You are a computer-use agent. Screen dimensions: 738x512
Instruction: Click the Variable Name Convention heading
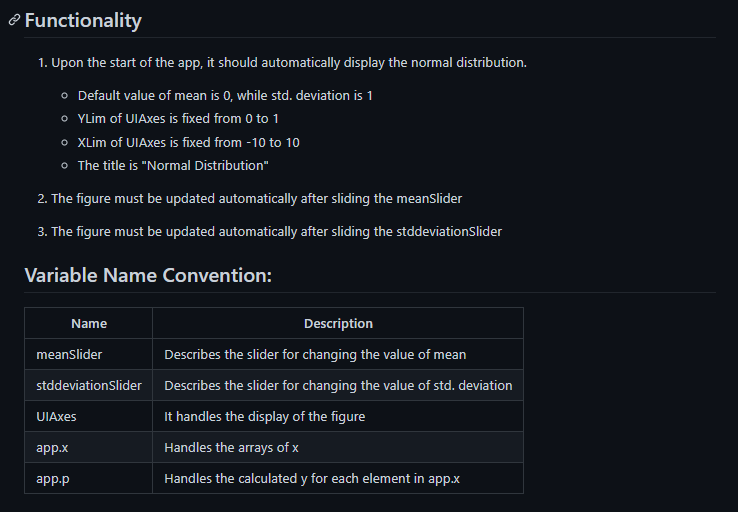pos(148,275)
